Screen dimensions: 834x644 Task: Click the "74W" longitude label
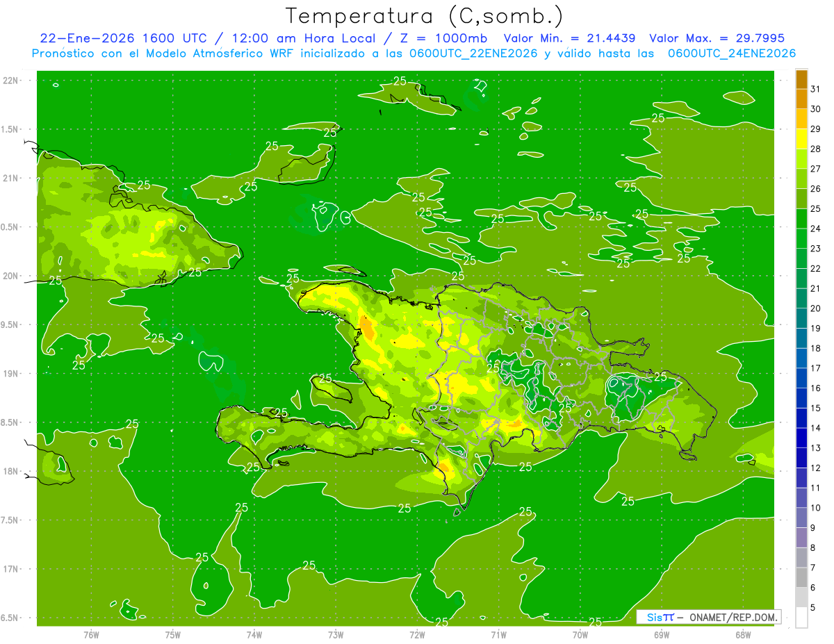pos(254,635)
